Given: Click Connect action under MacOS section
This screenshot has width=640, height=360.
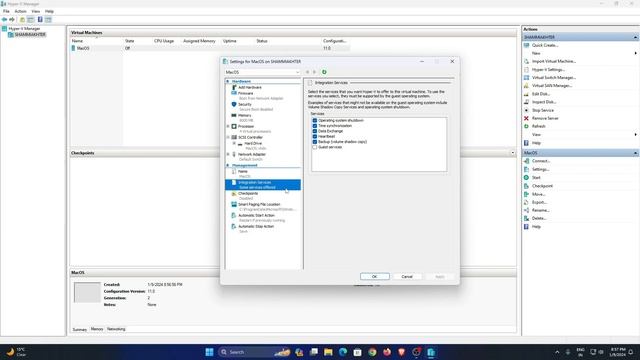Looking at the screenshot, I should pos(541,161).
